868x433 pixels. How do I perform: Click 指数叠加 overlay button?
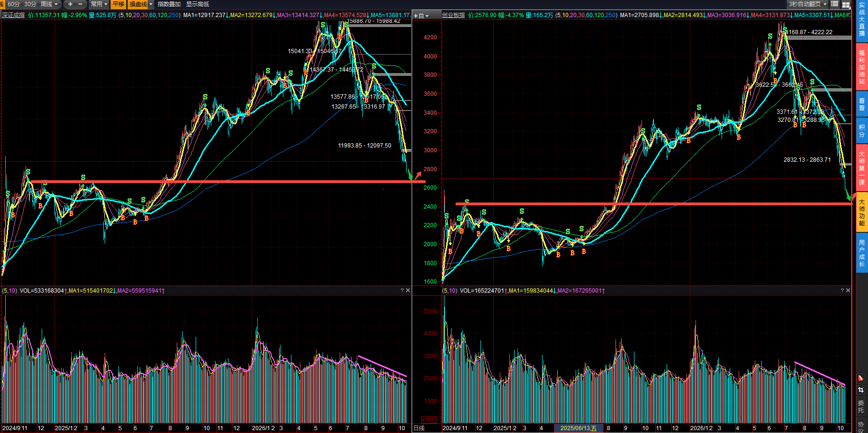tap(169, 4)
